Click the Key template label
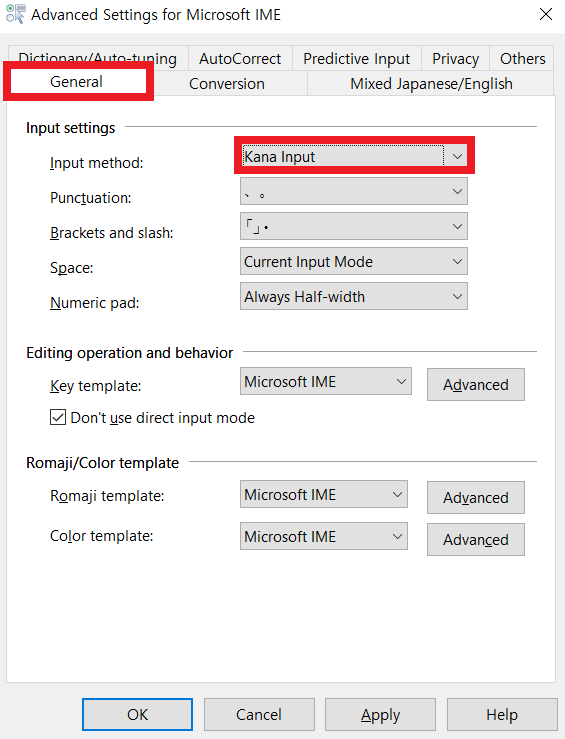The width and height of the screenshot is (565, 739). 96,386
